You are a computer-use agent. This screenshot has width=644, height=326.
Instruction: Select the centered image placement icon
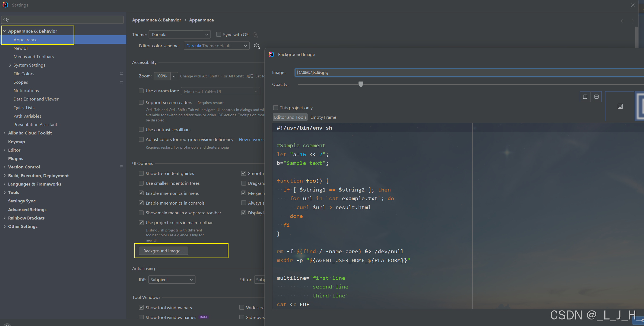tap(620, 106)
